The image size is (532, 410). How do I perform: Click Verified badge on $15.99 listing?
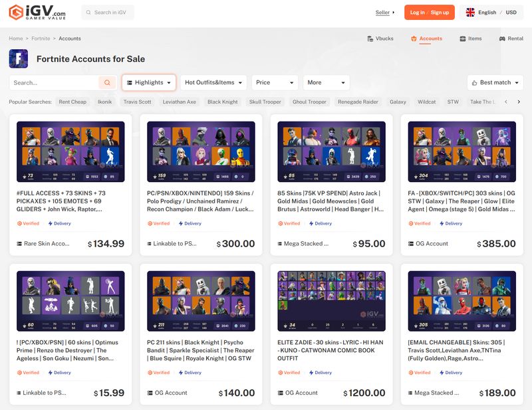coord(28,373)
